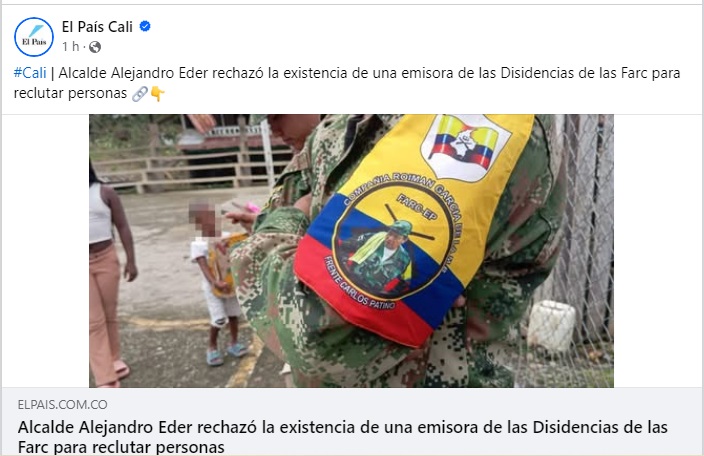Open the article preview image
This screenshot has width=704, height=456.
tap(351, 251)
